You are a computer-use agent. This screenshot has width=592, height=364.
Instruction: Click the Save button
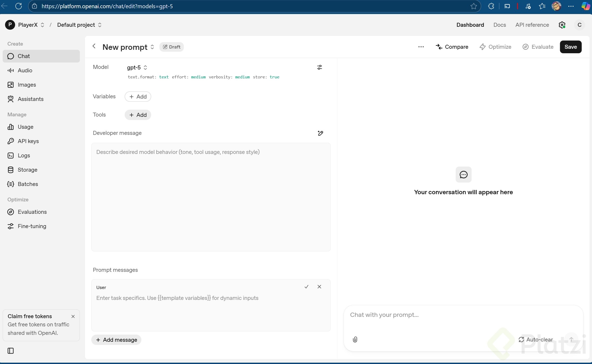tap(571, 47)
